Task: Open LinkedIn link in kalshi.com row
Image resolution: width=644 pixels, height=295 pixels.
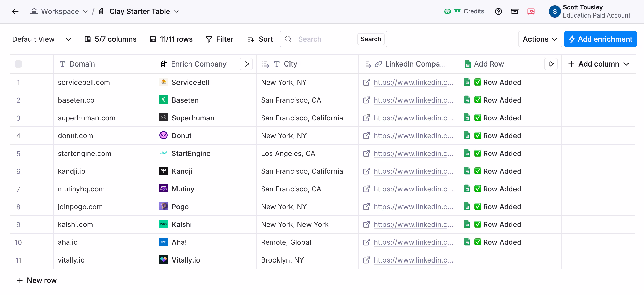Action: click(413, 224)
